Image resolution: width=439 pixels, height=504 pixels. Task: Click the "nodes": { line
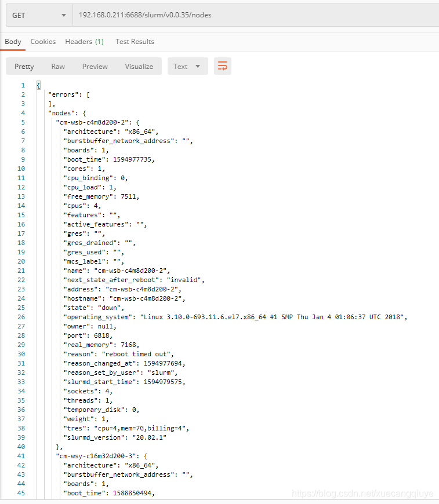tap(67, 113)
